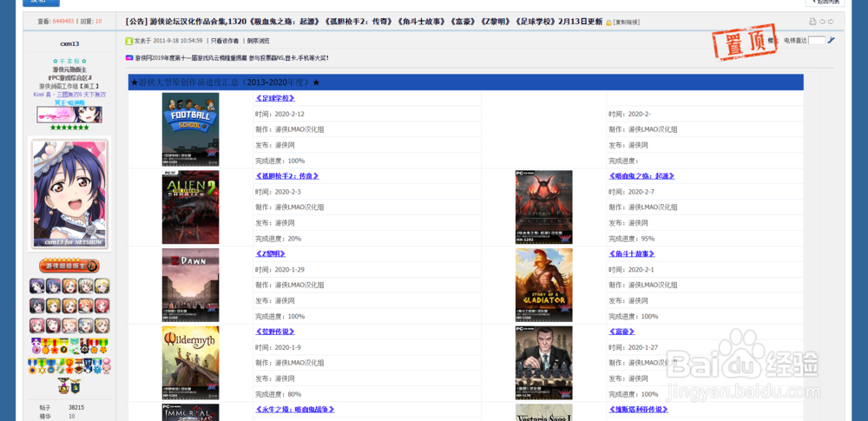Click post date 2011-9-18 10:54:59

tap(177, 41)
